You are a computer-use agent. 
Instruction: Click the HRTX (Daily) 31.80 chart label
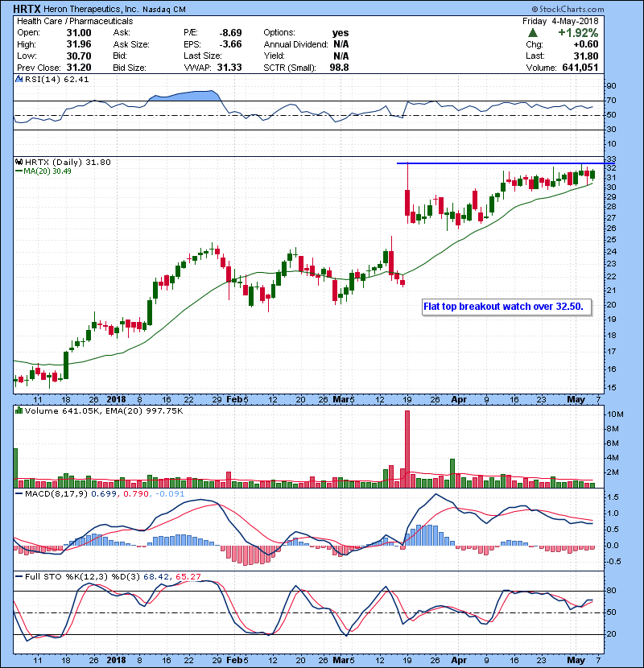[x=68, y=163]
